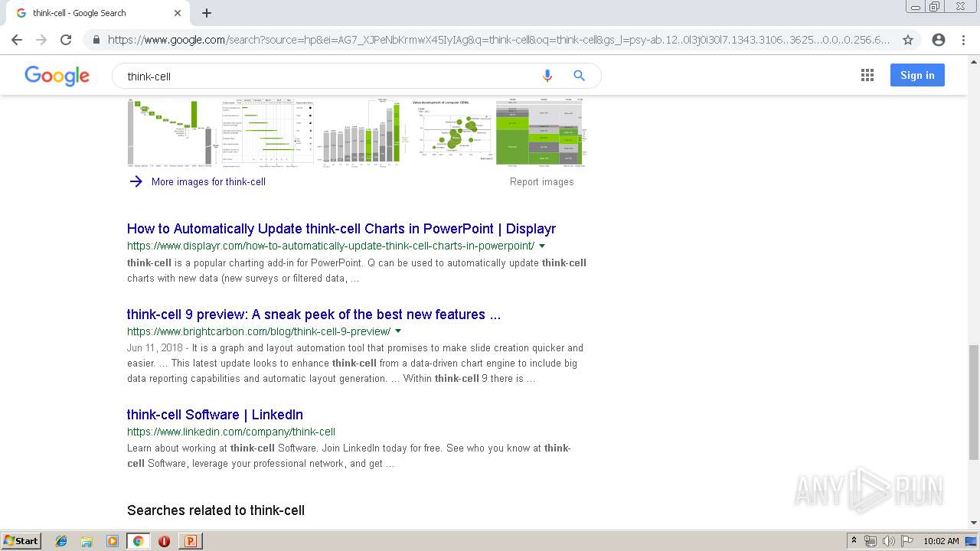Click scrollbar up arrow

pyautogui.click(x=974, y=61)
